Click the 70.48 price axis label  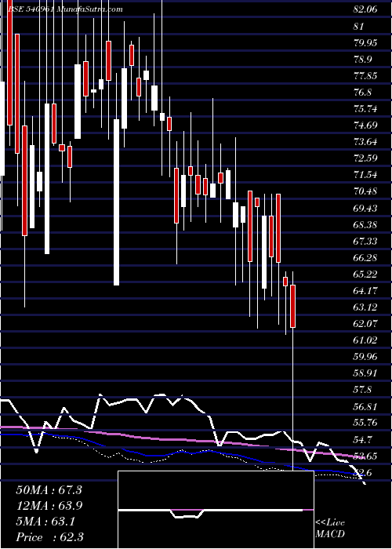(365, 191)
